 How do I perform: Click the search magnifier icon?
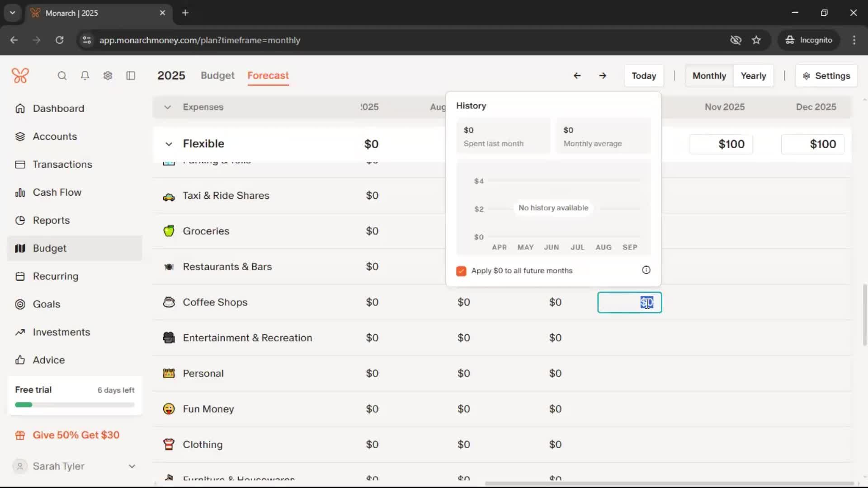(62, 76)
